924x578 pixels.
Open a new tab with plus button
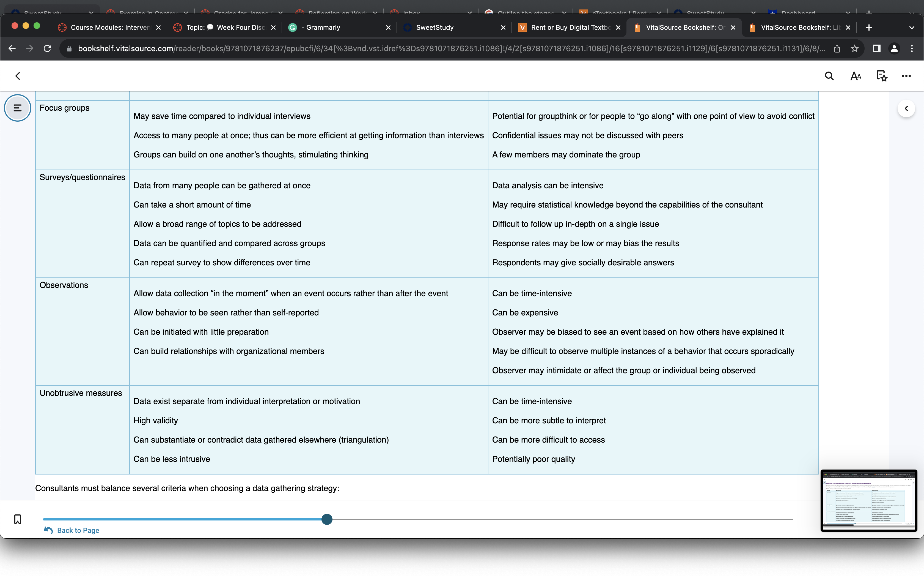869,28
